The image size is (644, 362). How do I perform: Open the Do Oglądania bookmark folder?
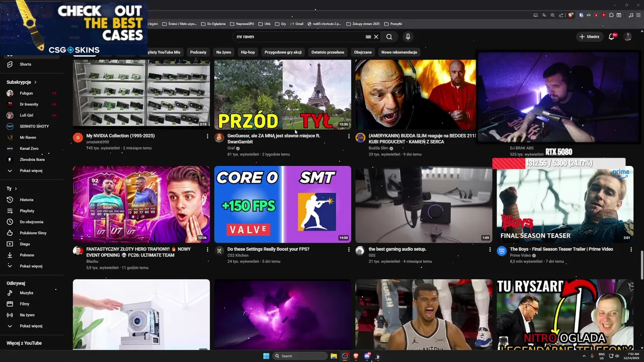tap(213, 24)
